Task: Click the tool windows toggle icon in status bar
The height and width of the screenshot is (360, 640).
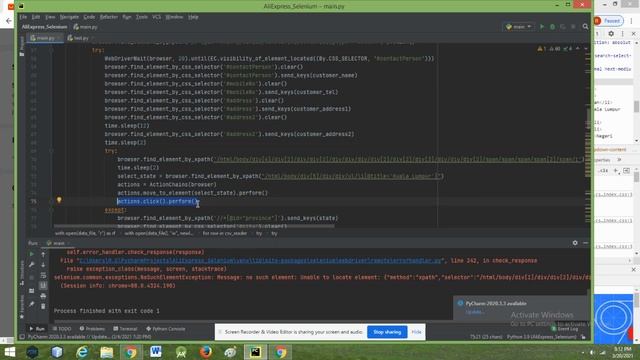Action: (22, 337)
